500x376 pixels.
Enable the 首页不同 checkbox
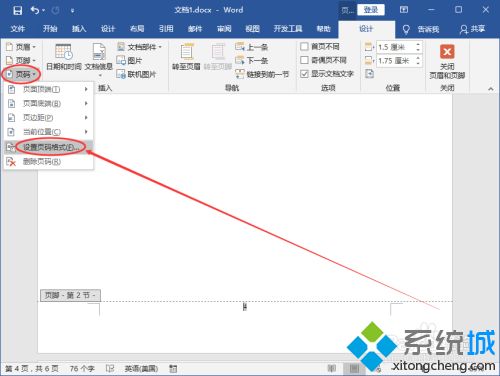click(x=304, y=47)
